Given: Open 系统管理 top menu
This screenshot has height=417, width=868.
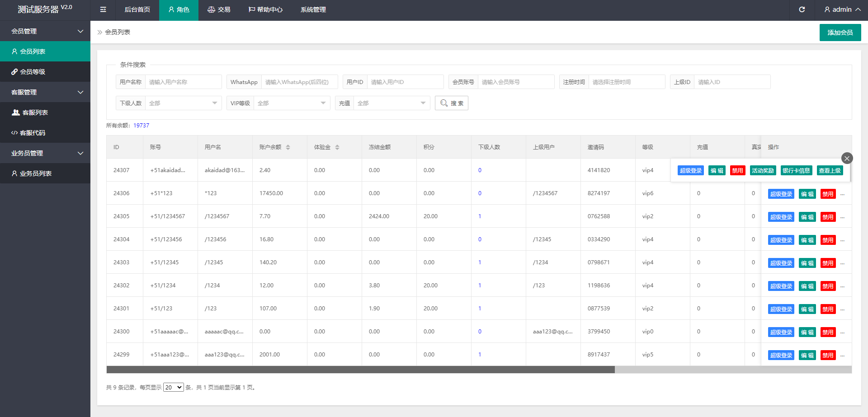Looking at the screenshot, I should point(313,9).
